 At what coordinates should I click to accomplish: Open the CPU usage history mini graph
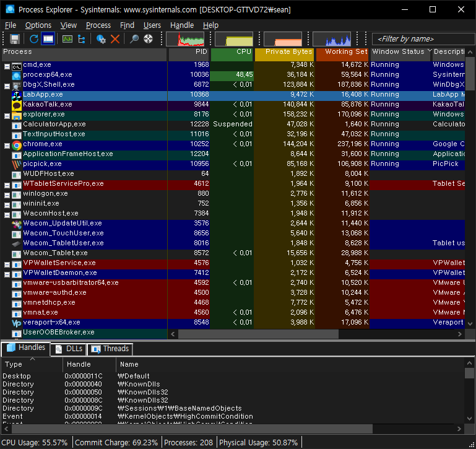click(185, 39)
